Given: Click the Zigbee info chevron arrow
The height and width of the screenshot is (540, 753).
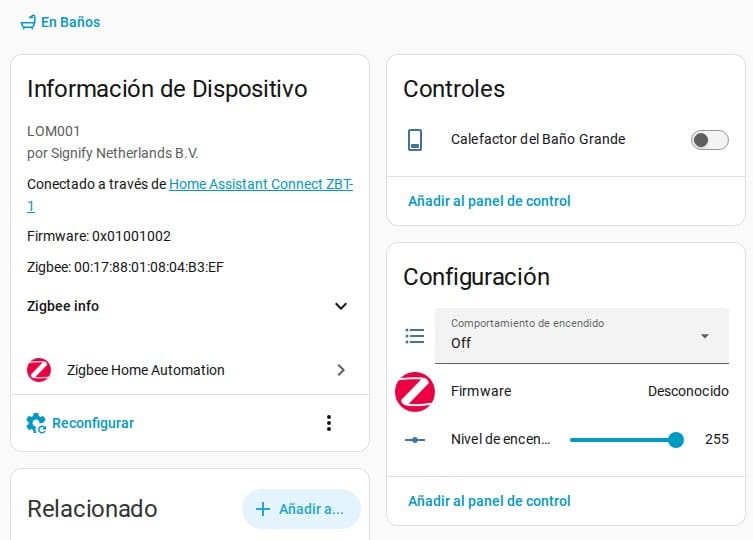Looking at the screenshot, I should [x=341, y=306].
